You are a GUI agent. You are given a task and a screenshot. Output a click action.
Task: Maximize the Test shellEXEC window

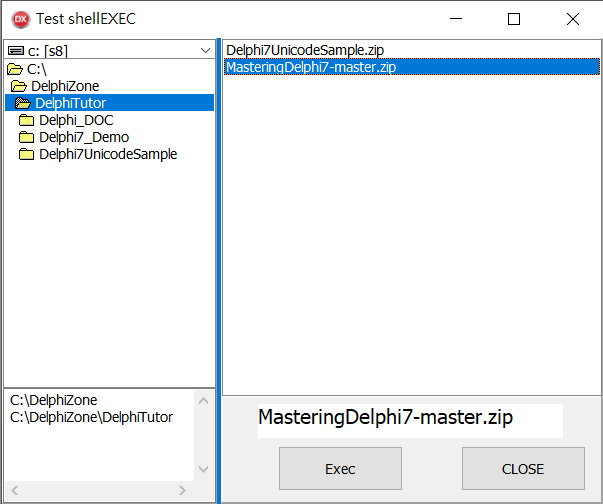(514, 19)
